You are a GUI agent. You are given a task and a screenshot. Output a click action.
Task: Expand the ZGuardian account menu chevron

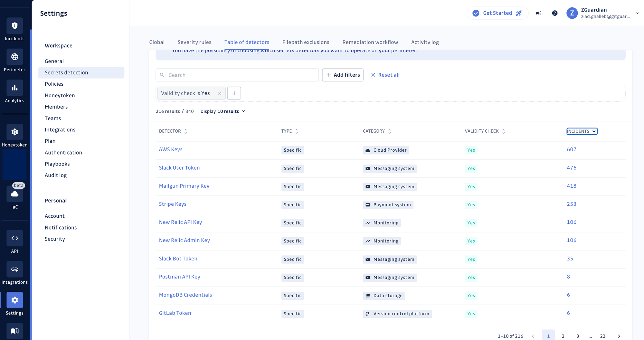pos(637,13)
